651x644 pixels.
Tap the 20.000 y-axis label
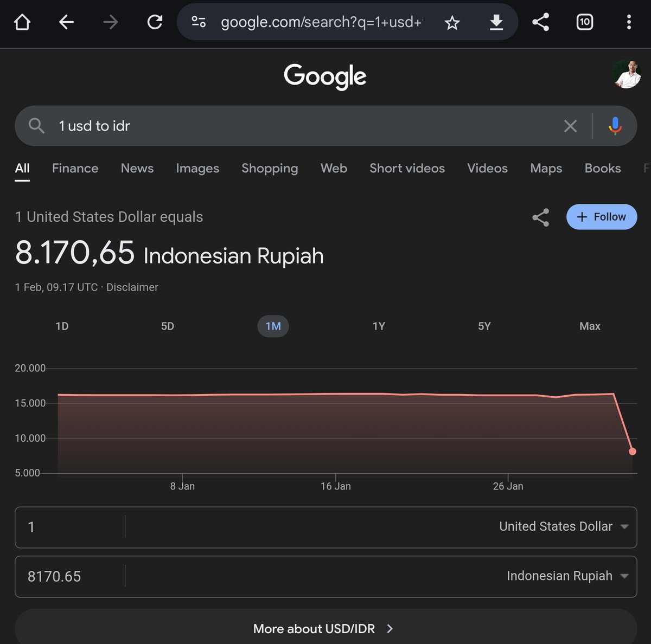pyautogui.click(x=30, y=368)
